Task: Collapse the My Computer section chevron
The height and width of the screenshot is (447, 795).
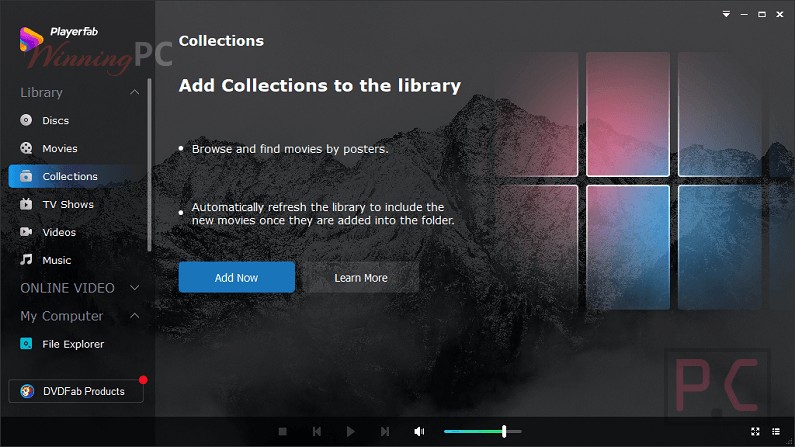Action: click(x=134, y=316)
